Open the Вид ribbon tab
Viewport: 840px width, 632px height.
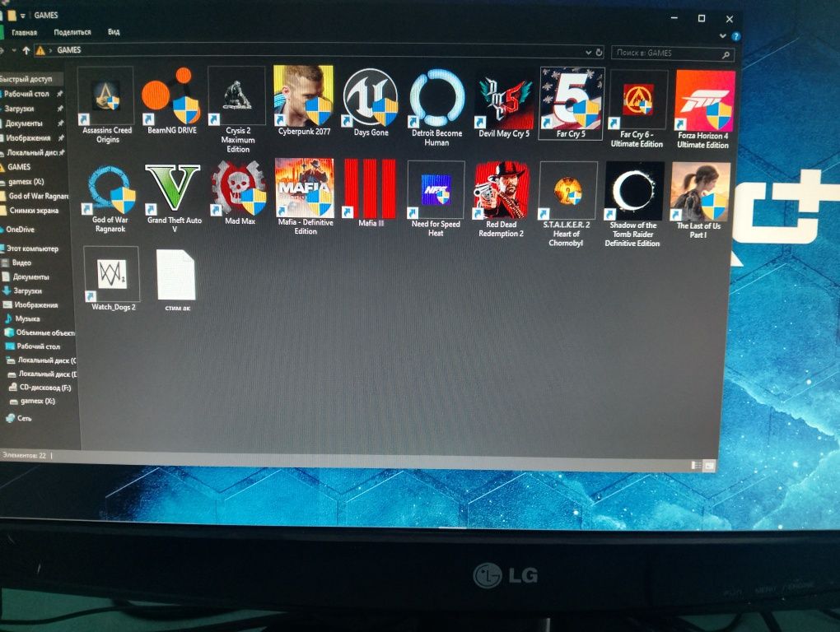coord(114,32)
